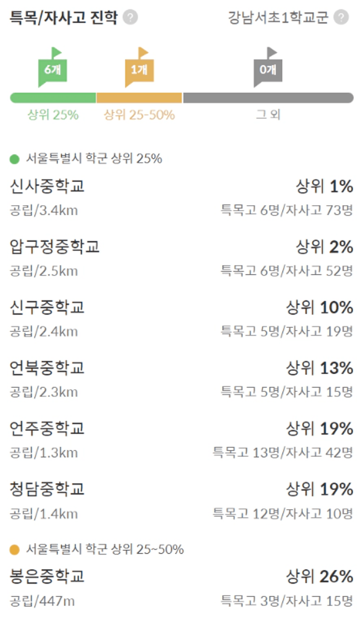Open 언주중학교 school entry
Image resolution: width=364 pixels, height=621 pixels.
click(x=47, y=428)
